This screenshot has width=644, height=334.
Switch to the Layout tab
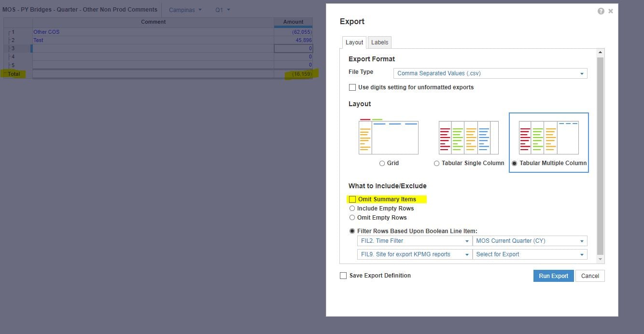coord(354,42)
